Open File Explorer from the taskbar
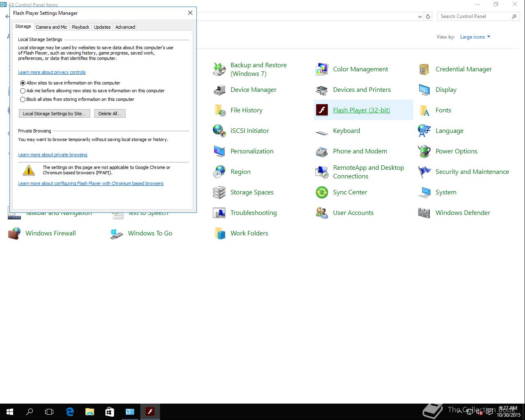Screen dimensions: 525x420 [x=89, y=412]
